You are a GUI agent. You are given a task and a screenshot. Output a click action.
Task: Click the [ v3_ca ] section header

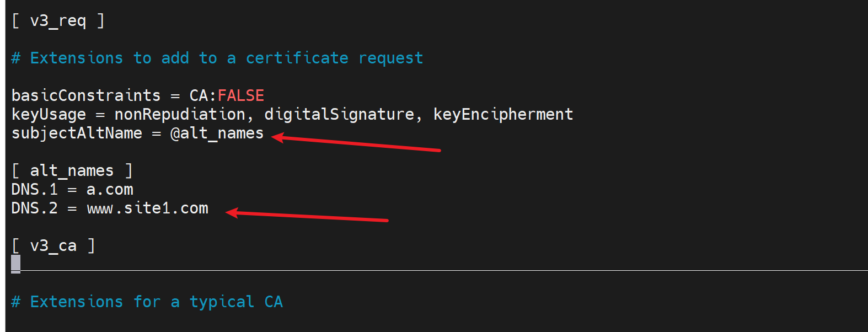(53, 245)
